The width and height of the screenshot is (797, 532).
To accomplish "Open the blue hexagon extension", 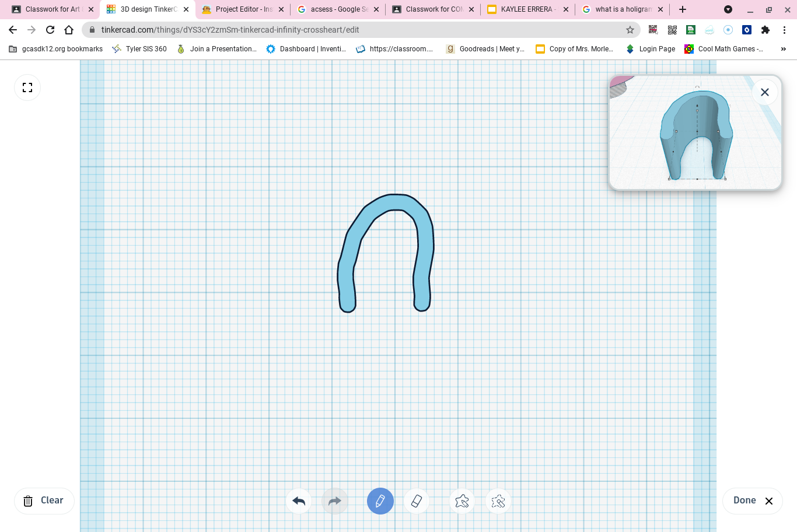I will click(x=747, y=30).
